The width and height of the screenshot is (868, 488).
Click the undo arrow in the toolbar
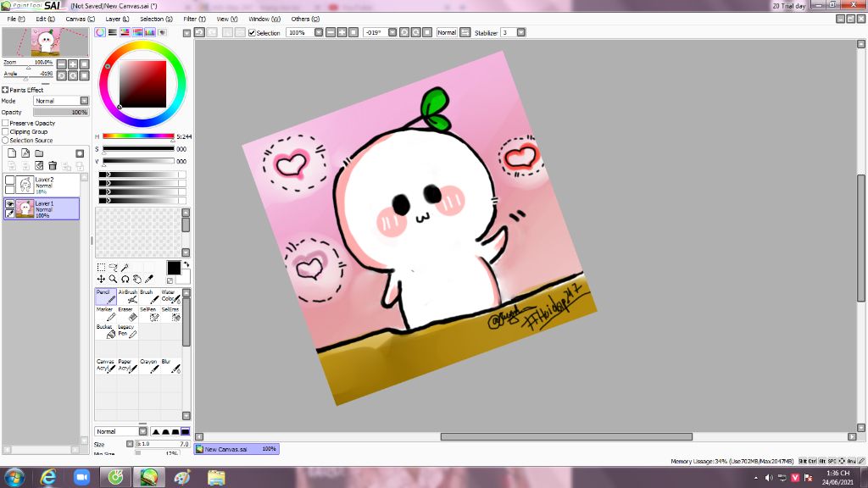pyautogui.click(x=200, y=33)
